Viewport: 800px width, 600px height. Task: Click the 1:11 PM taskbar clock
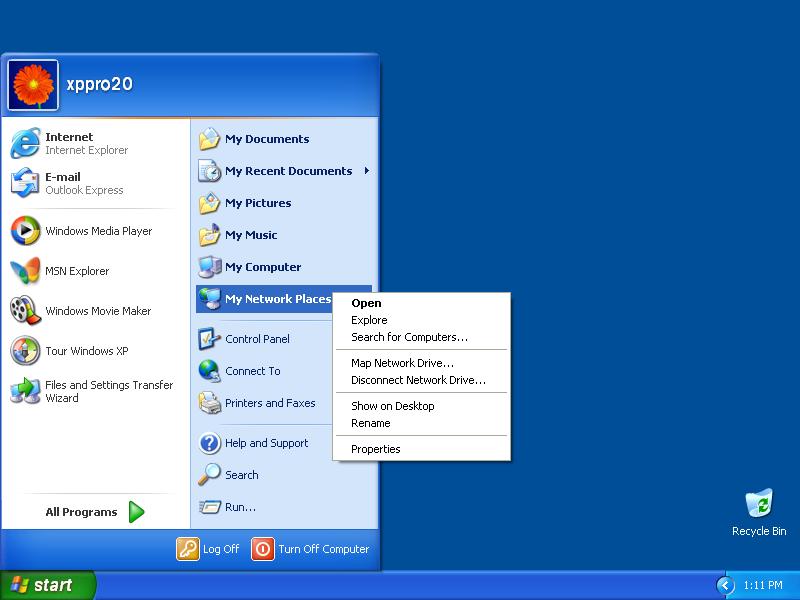(763, 585)
